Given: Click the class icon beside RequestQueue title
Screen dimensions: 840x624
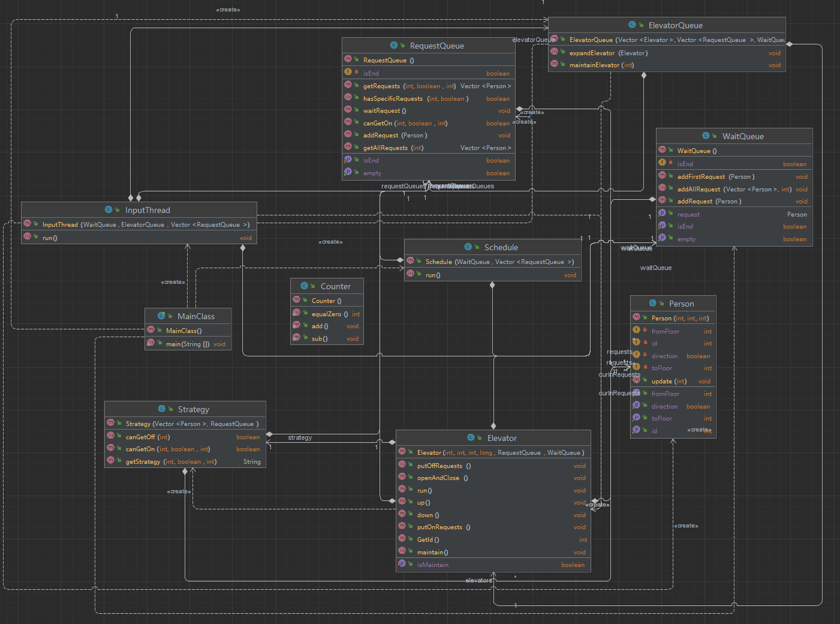Looking at the screenshot, I should click(394, 46).
